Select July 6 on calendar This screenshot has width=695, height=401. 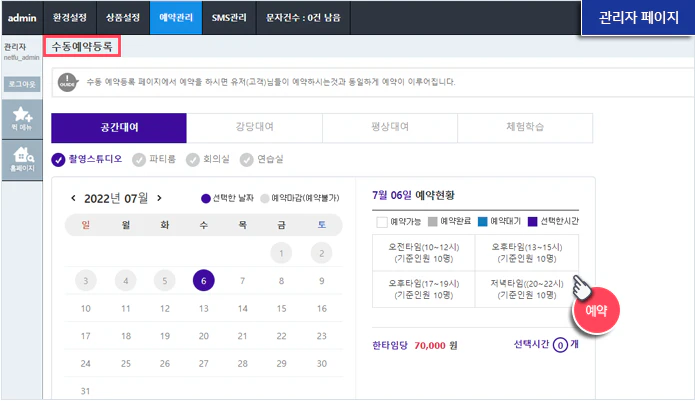click(203, 280)
